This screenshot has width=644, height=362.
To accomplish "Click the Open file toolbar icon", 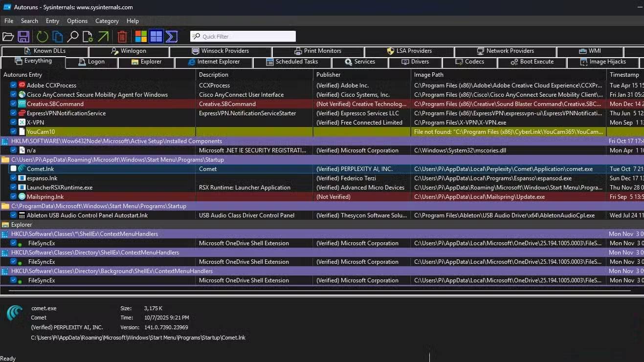I will click(x=8, y=37).
